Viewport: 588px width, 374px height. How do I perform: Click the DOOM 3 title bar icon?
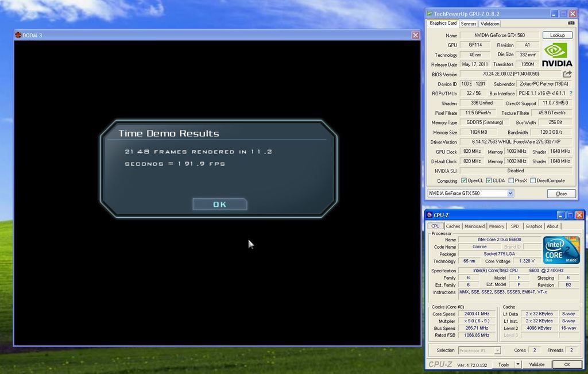point(18,35)
